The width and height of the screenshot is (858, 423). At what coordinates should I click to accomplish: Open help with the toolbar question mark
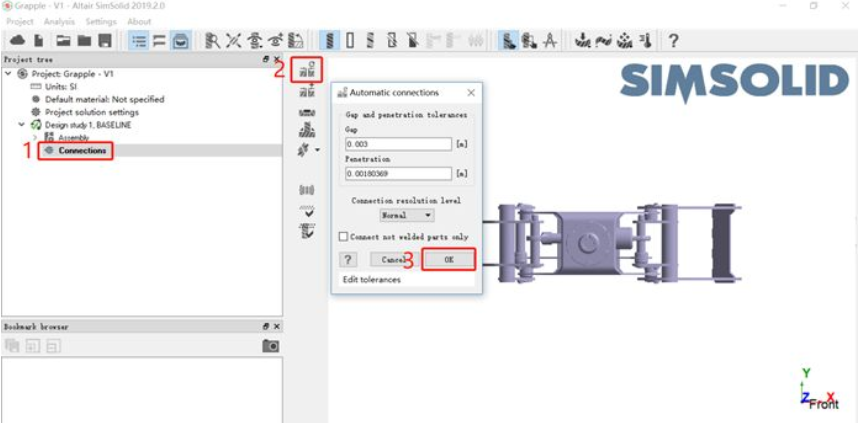(x=674, y=40)
